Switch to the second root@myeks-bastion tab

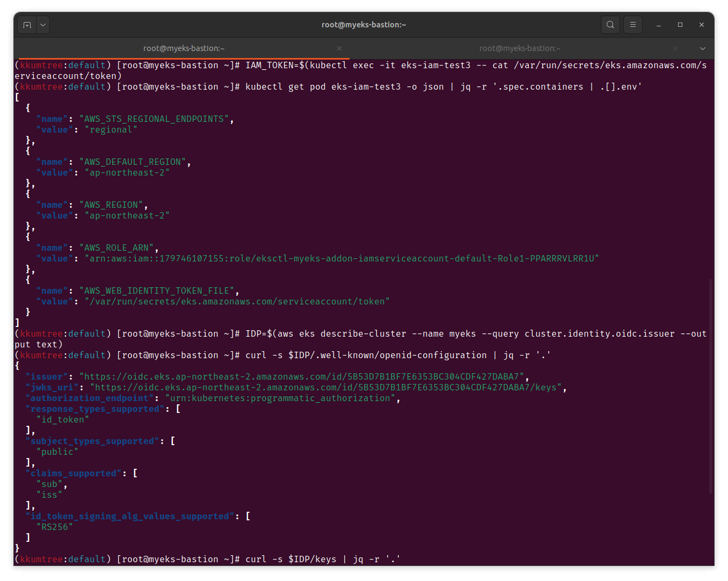(x=520, y=48)
